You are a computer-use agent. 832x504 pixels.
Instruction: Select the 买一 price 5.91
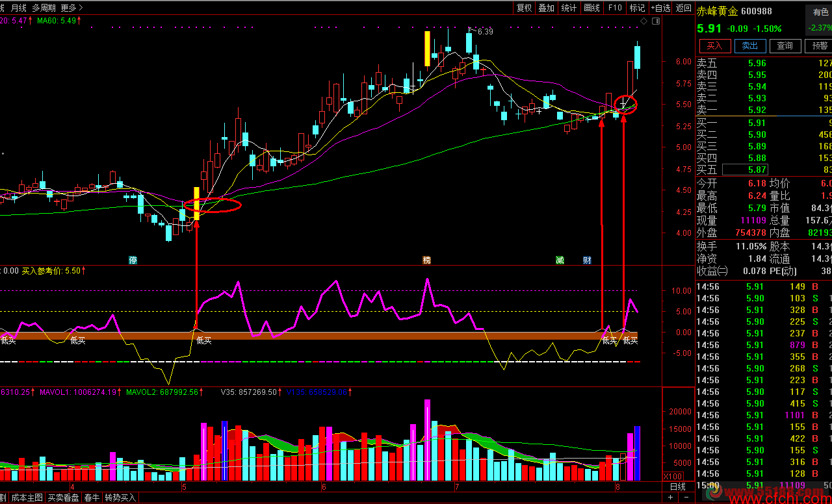pos(757,123)
